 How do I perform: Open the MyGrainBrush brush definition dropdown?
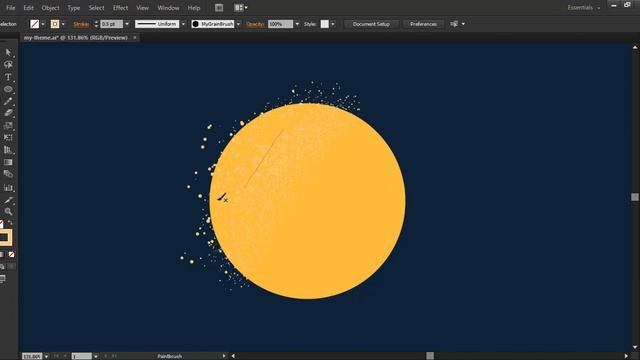click(238, 24)
